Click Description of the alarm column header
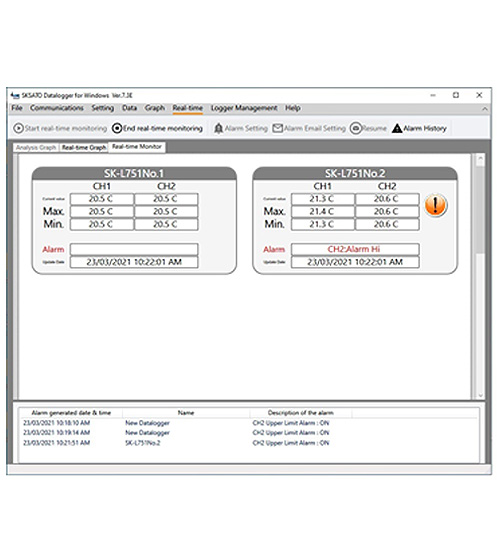This screenshot has width=500, height=550. (x=301, y=413)
